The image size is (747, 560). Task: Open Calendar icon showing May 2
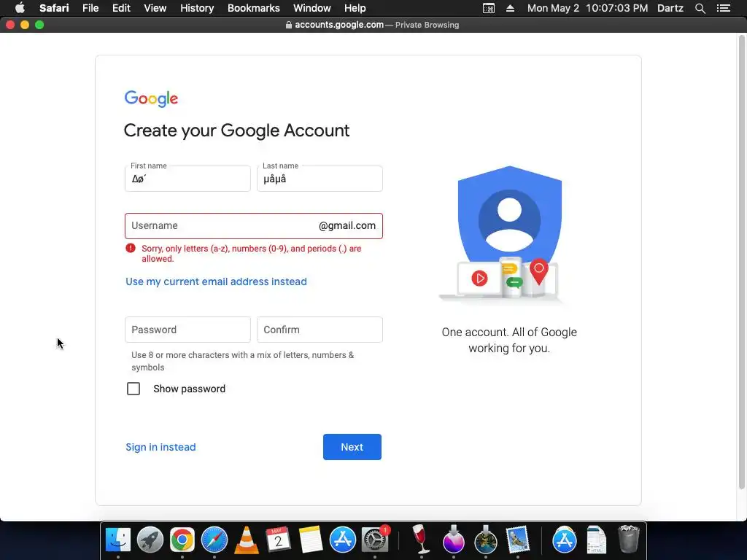[x=278, y=540]
